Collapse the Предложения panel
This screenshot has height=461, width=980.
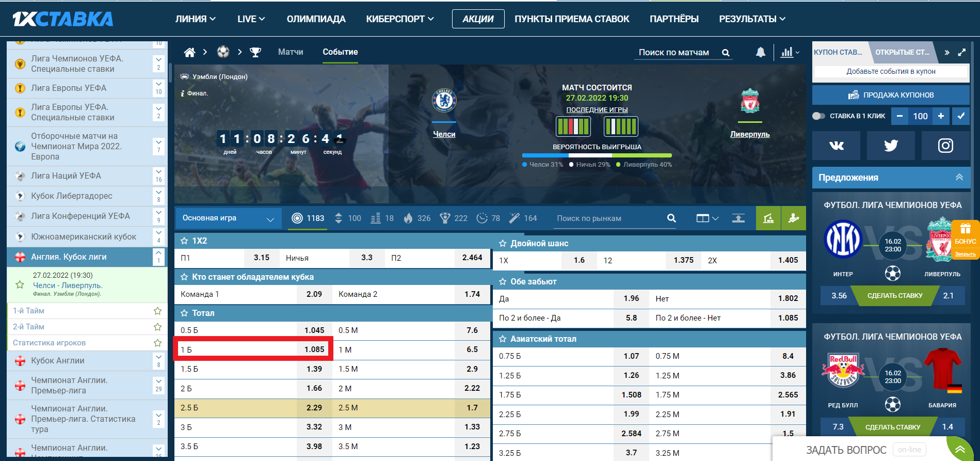pyautogui.click(x=959, y=178)
